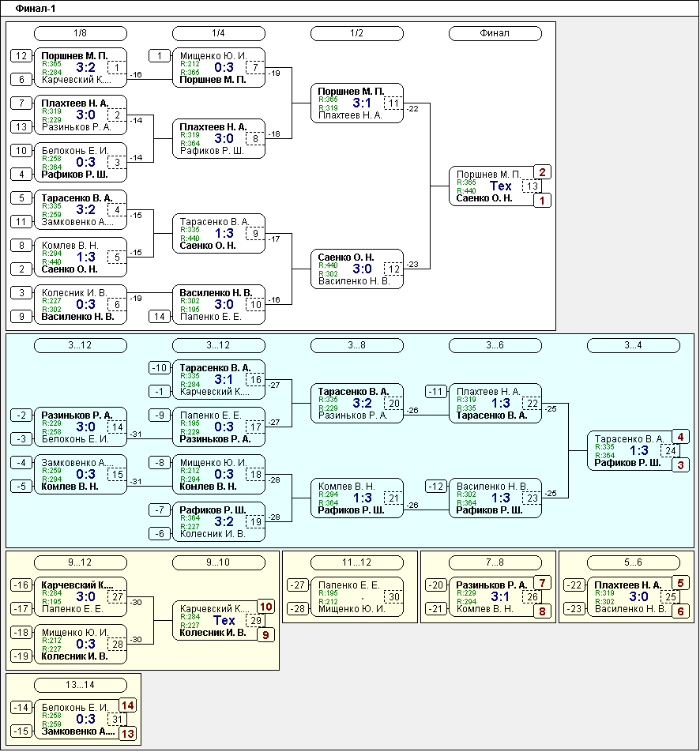Click red place badge 1 beside Саенко О. Н.
700x752 pixels.
tap(542, 201)
